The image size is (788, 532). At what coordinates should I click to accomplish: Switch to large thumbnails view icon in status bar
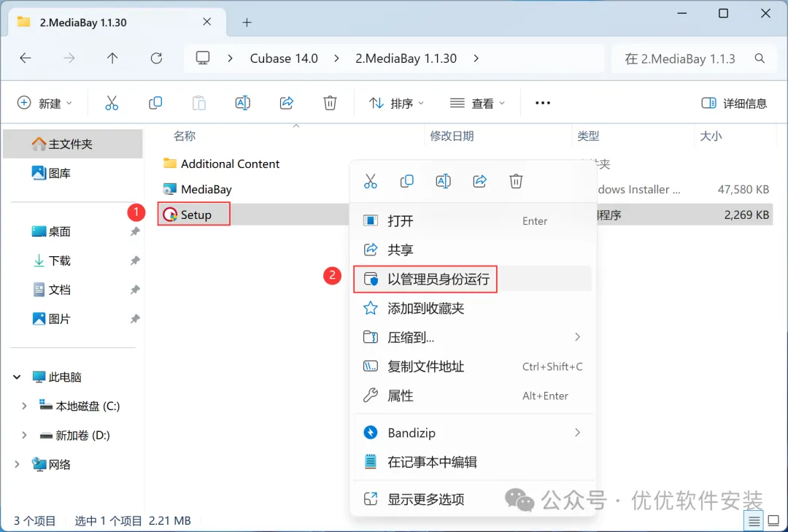click(x=774, y=522)
